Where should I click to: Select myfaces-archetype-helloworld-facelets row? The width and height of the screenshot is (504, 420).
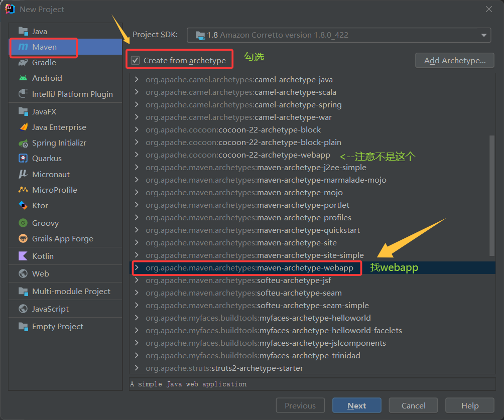[312, 330]
